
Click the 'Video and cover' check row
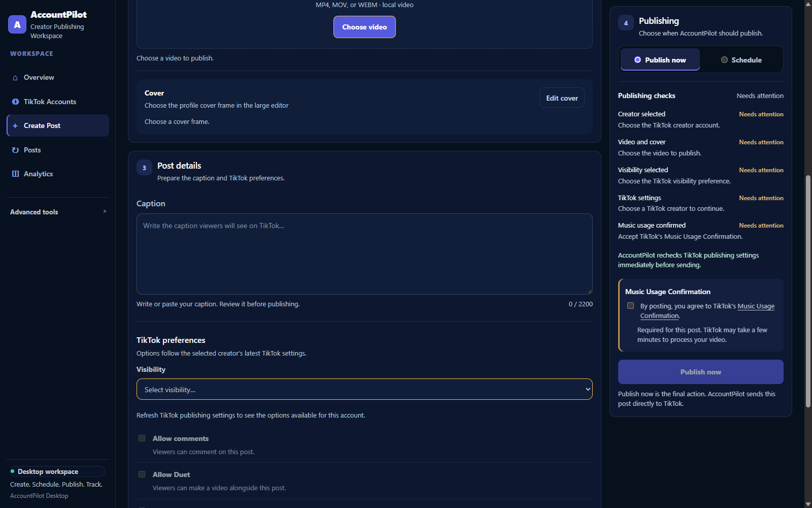700,147
